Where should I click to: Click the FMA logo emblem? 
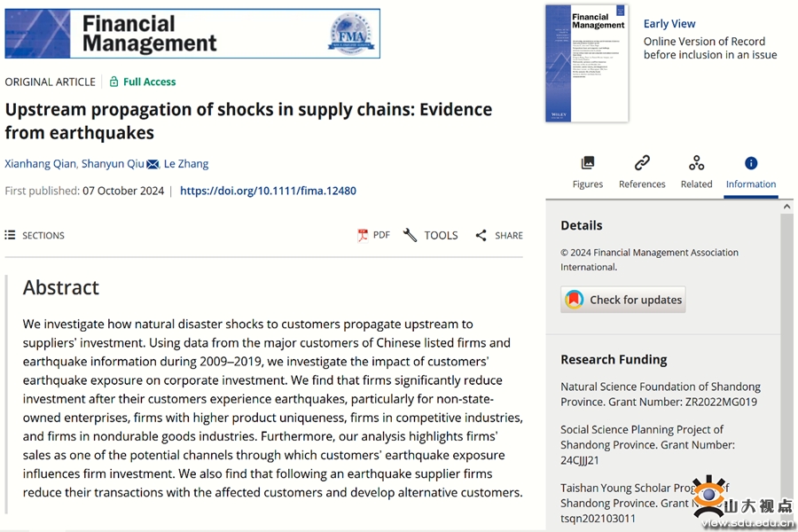point(351,34)
